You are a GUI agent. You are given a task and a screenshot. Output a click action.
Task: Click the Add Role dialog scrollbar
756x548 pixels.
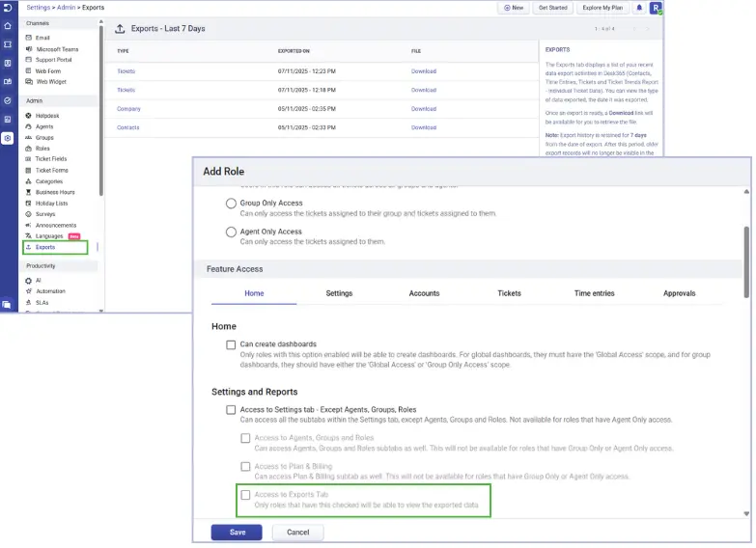pyautogui.click(x=745, y=260)
